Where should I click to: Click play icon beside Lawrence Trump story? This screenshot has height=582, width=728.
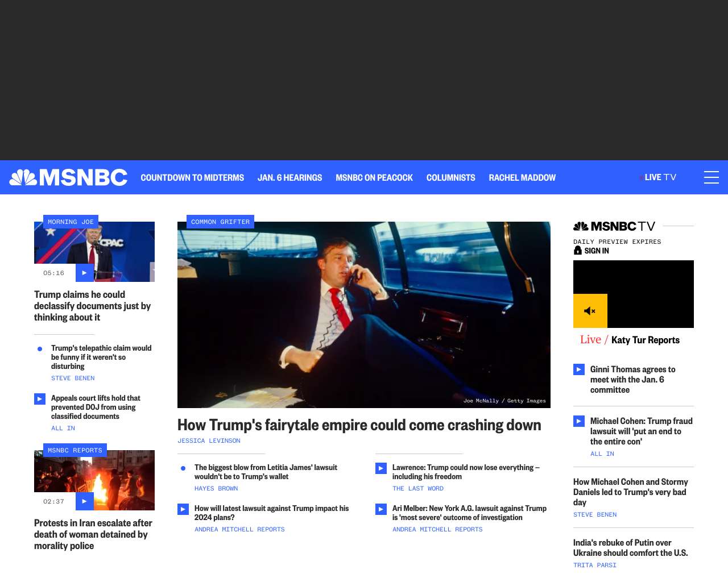click(381, 468)
